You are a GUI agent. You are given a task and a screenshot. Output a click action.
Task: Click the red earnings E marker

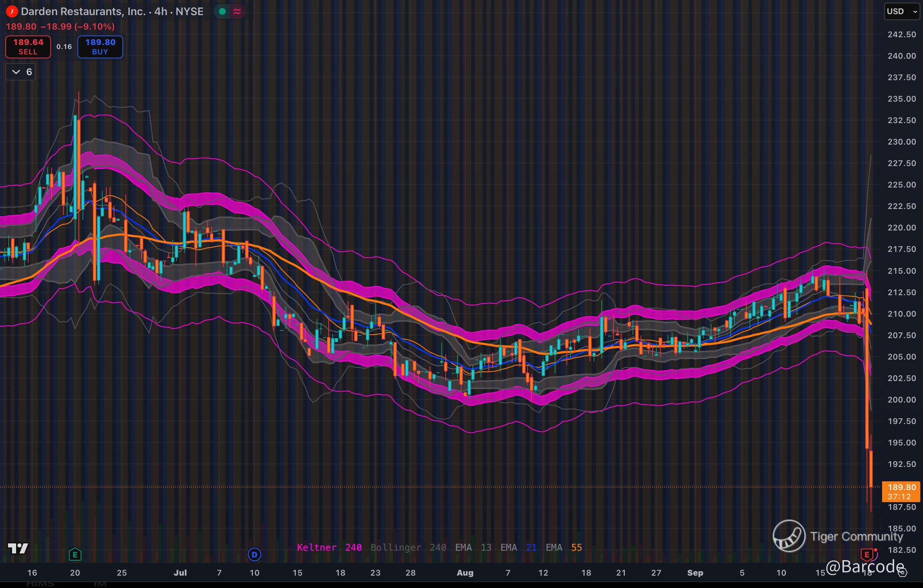(867, 554)
